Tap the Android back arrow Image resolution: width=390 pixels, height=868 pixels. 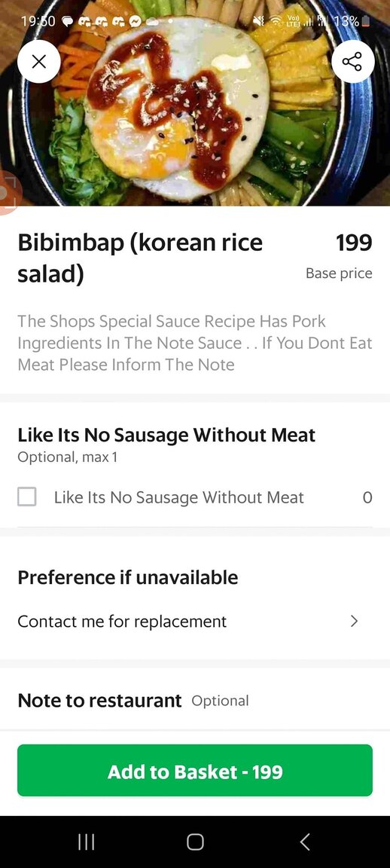tap(304, 842)
